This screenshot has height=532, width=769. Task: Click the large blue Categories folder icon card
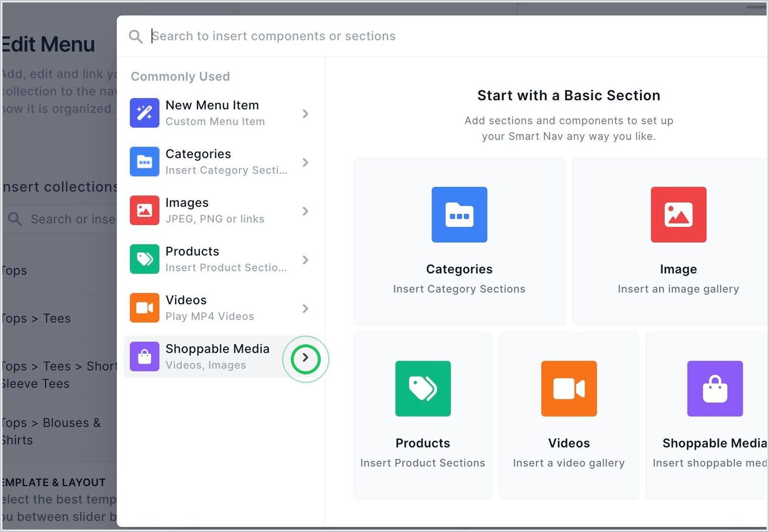click(x=459, y=214)
